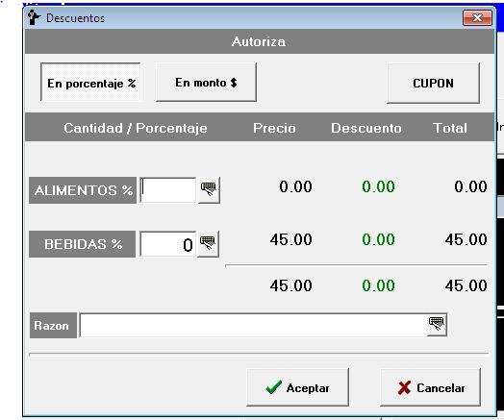Focus the BEBIDAS % input box
This screenshot has width=504, height=420.
click(167, 244)
